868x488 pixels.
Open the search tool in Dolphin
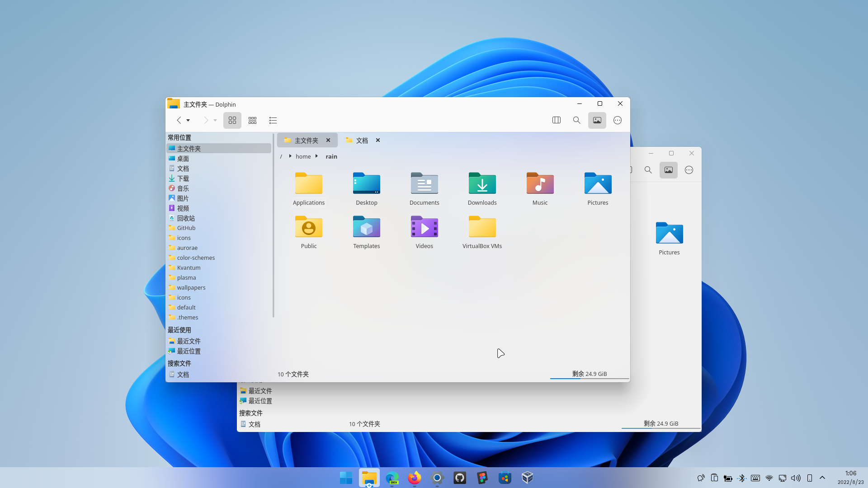coord(576,120)
